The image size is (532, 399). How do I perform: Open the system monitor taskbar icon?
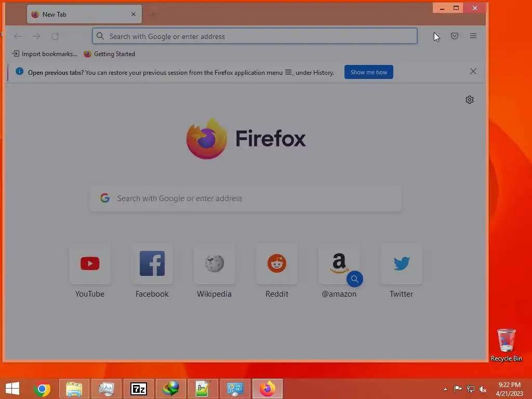point(107,389)
